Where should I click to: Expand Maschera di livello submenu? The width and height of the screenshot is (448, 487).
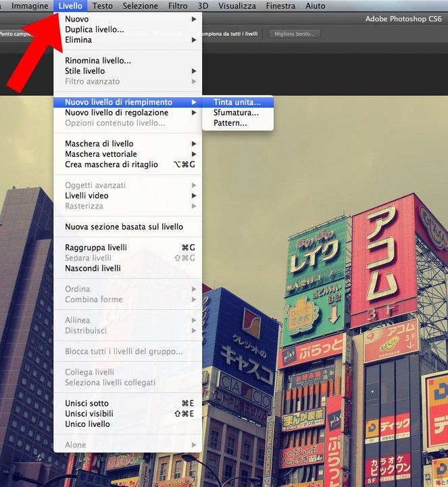[x=128, y=143]
